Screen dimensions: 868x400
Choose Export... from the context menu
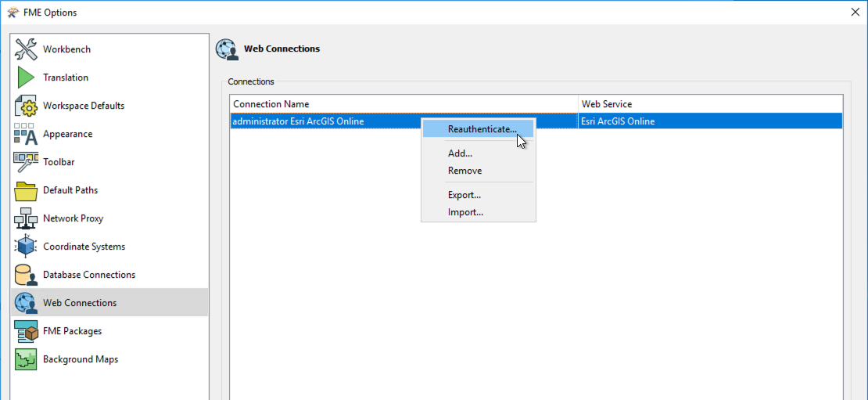point(464,195)
